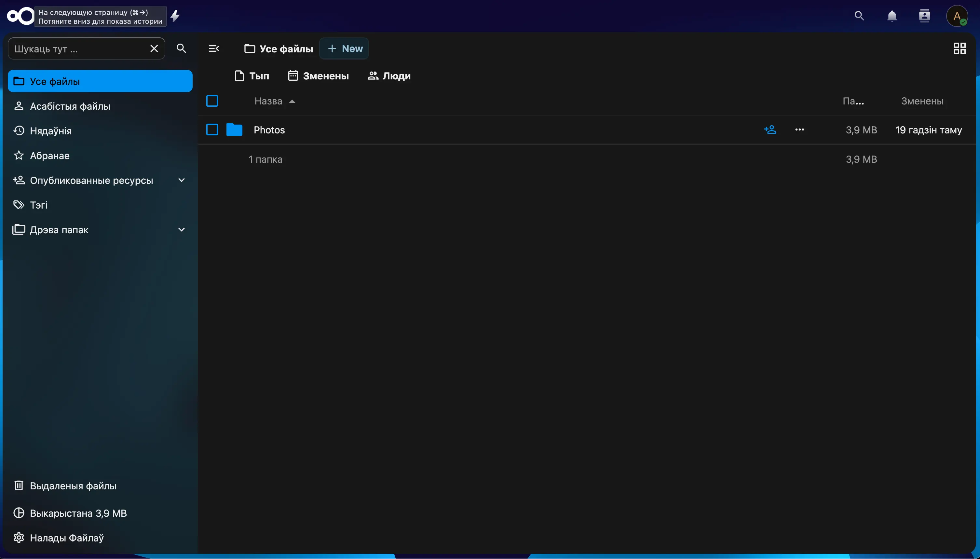Open actions menu for Photos folder
This screenshot has width=980, height=559.
coord(799,130)
